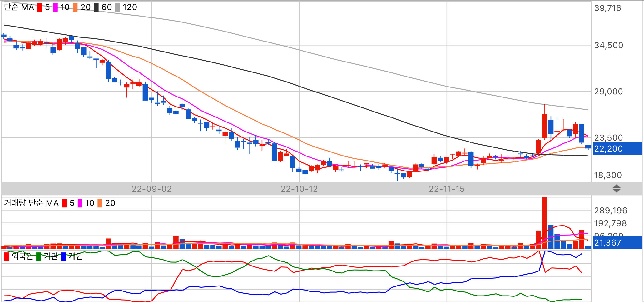Click the 23,500 price axis label

[x=609, y=137]
